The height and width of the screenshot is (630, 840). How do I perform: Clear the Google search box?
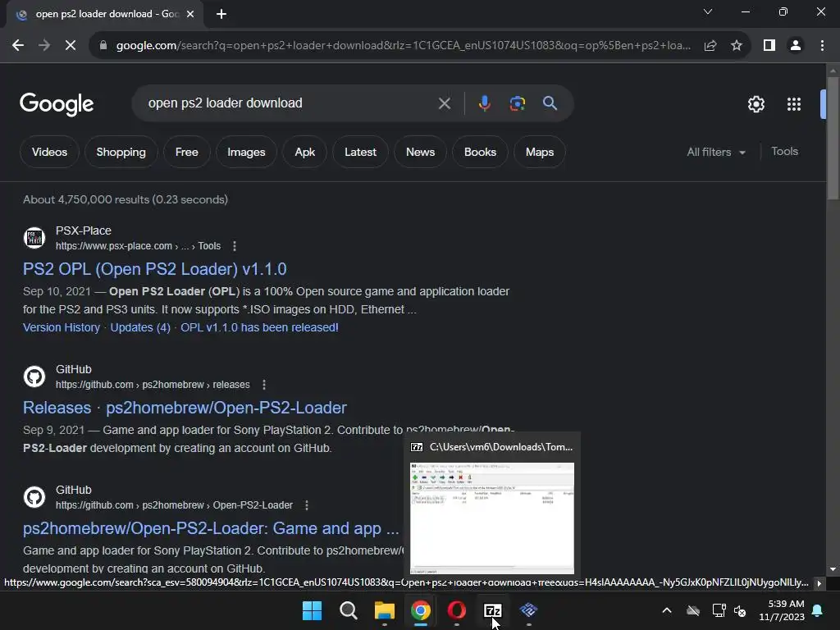point(445,103)
